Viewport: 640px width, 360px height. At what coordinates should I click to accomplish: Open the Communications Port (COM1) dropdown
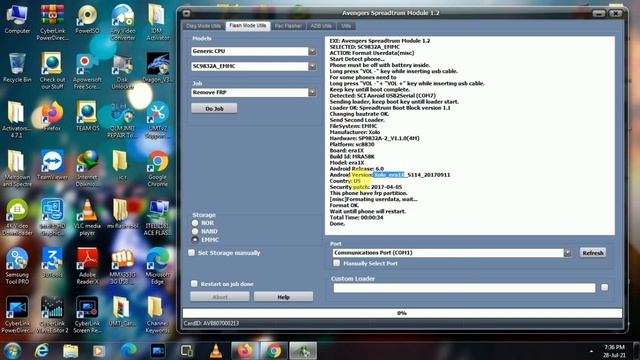click(567, 253)
